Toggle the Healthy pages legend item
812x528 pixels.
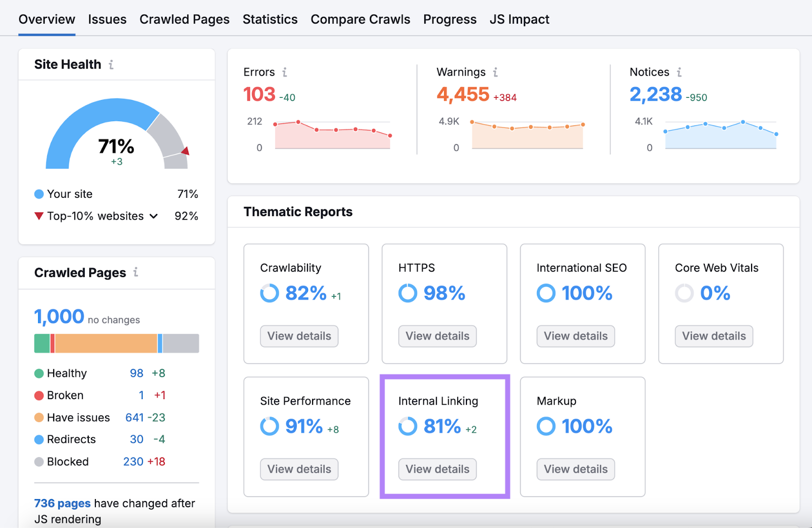click(66, 373)
